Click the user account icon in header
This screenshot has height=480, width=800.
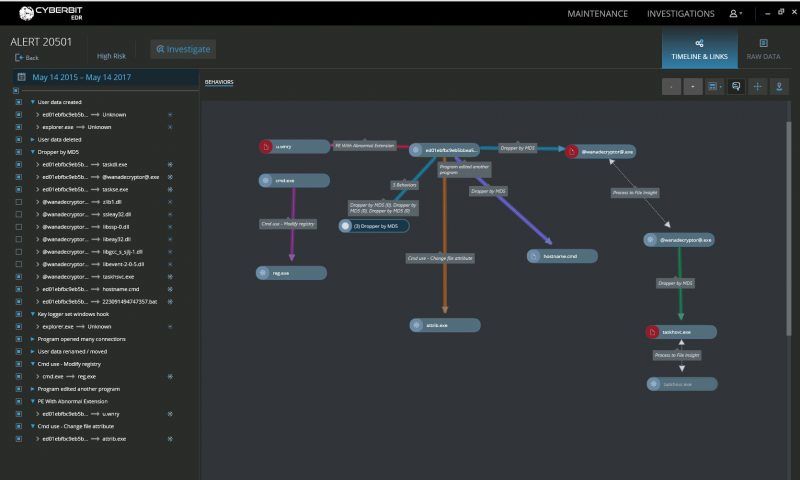[x=734, y=14]
